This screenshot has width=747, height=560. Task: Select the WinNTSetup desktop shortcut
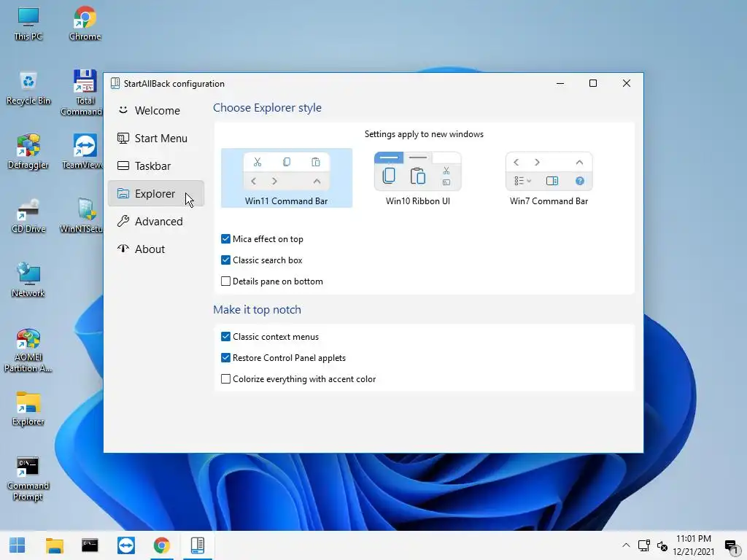click(83, 217)
